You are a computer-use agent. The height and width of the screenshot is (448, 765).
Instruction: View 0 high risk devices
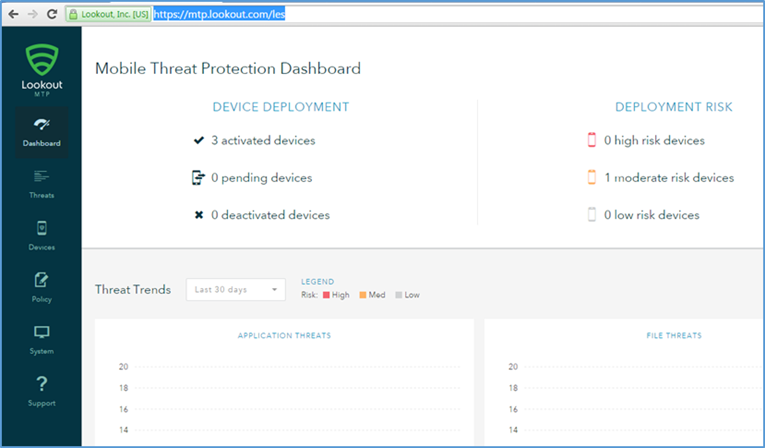[x=654, y=141]
